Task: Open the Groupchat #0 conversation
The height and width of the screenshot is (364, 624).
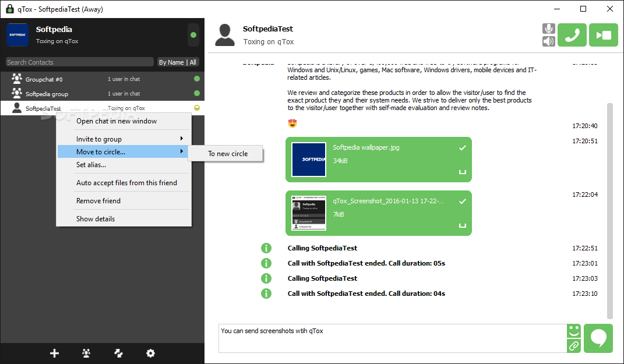Action: pos(103,79)
